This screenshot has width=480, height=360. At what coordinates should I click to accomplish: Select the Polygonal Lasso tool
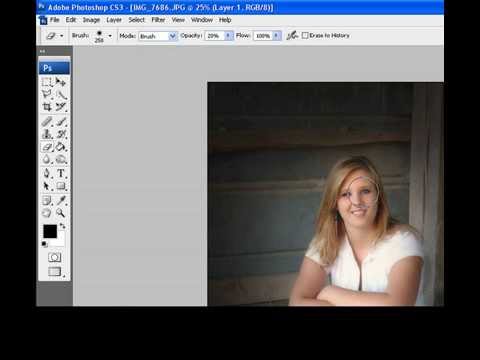pyautogui.click(x=47, y=95)
